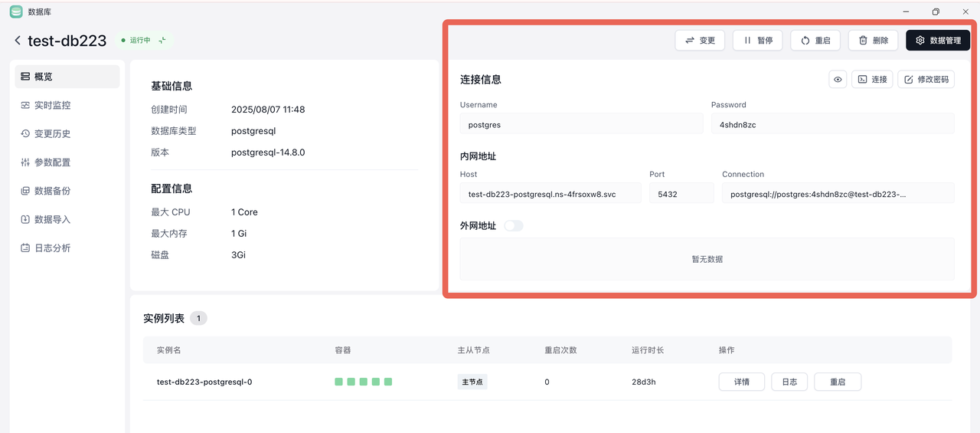Enable the 外网地址 switch
Image resolution: width=980 pixels, height=433 pixels.
pyautogui.click(x=514, y=226)
